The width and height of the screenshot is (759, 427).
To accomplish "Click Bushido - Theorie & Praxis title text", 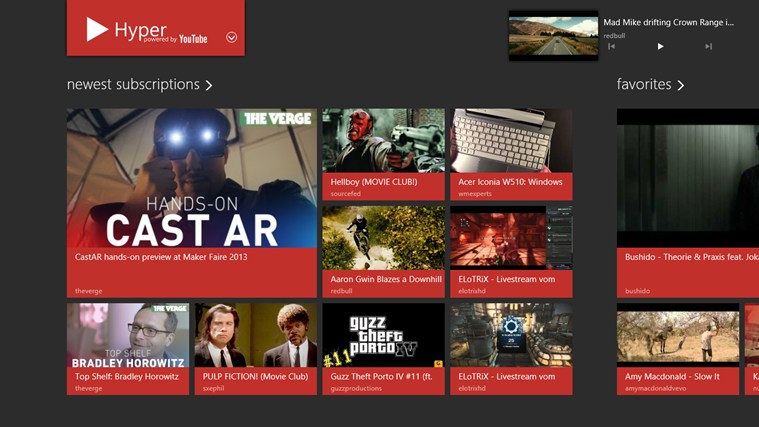I will coord(692,257).
